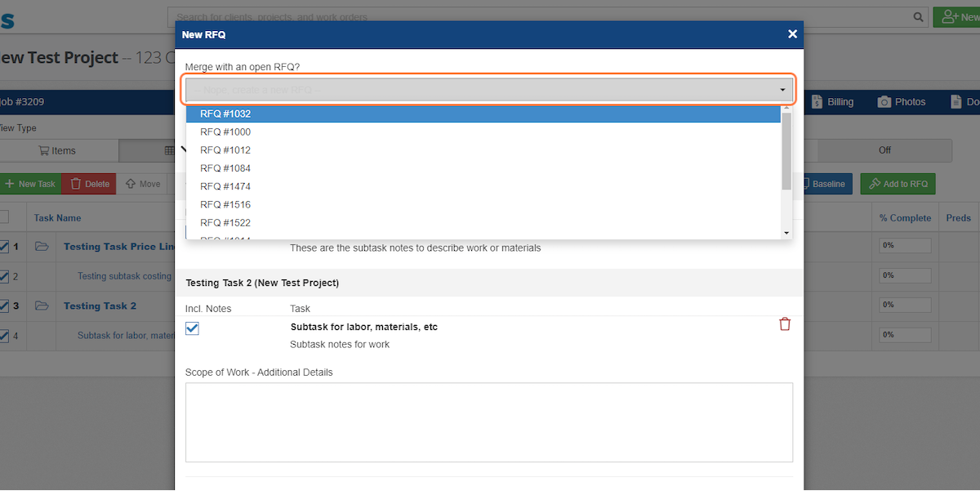Delete subtask with red trash icon
The image size is (980, 491).
point(785,324)
